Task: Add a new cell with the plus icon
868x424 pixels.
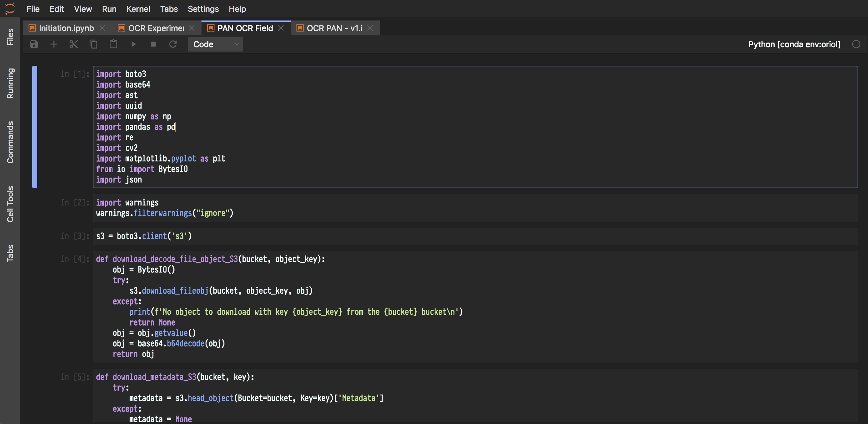Action: [x=54, y=44]
